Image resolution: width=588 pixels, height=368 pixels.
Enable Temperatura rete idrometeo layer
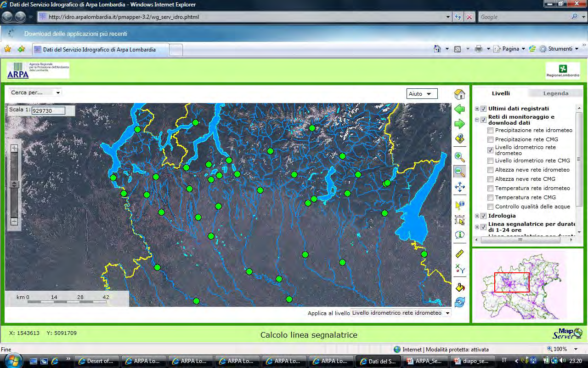point(491,189)
